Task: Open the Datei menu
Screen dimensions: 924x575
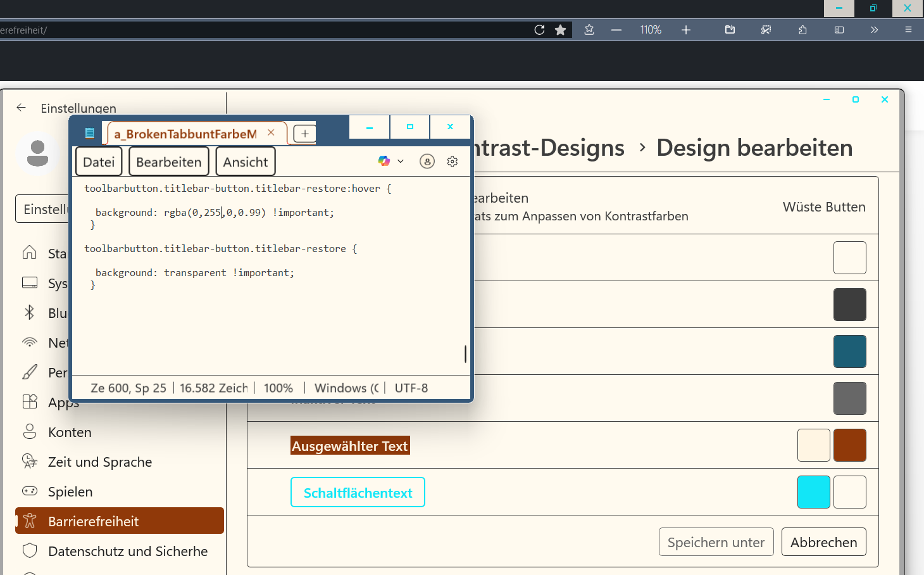Action: [x=99, y=162]
